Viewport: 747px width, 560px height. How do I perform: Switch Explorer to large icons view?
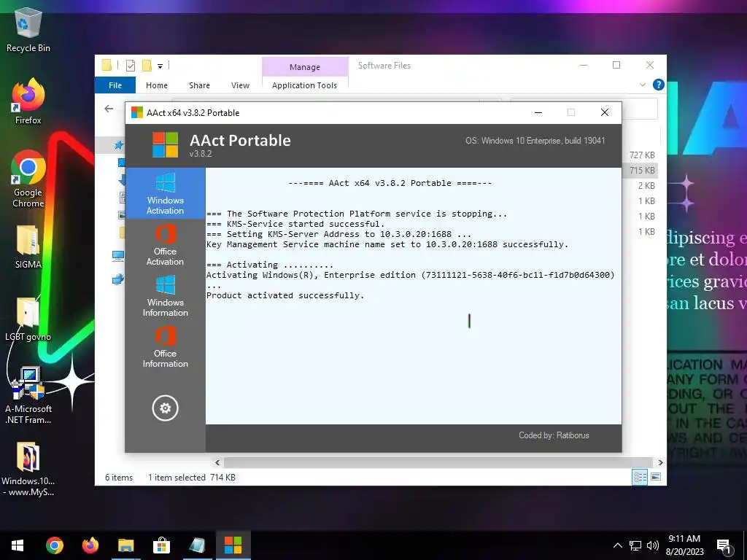[656, 477]
